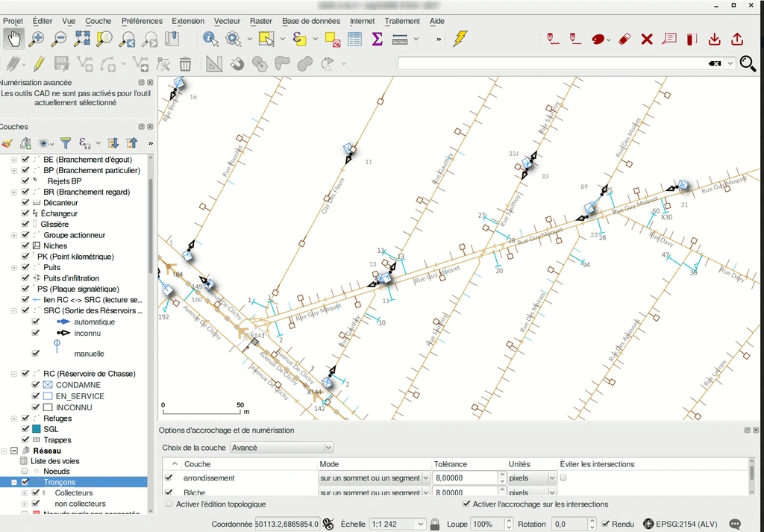Activate the Identify Features tool
The width and height of the screenshot is (764, 532).
pos(210,39)
